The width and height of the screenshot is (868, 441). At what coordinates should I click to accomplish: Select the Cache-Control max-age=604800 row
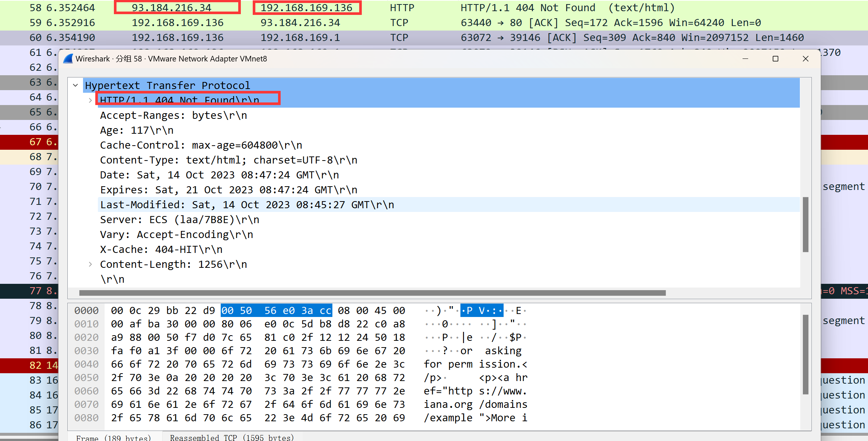point(449,145)
